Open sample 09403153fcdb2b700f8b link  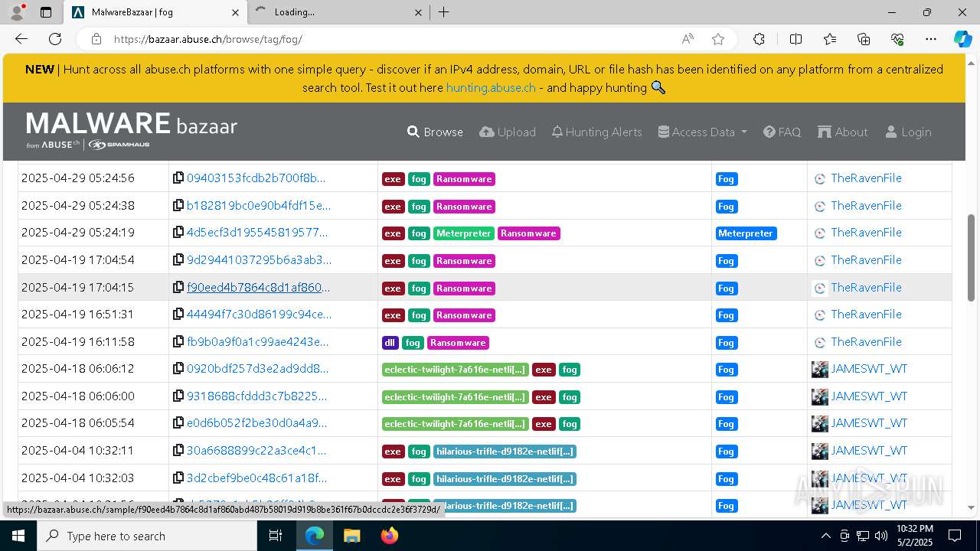tap(256, 178)
